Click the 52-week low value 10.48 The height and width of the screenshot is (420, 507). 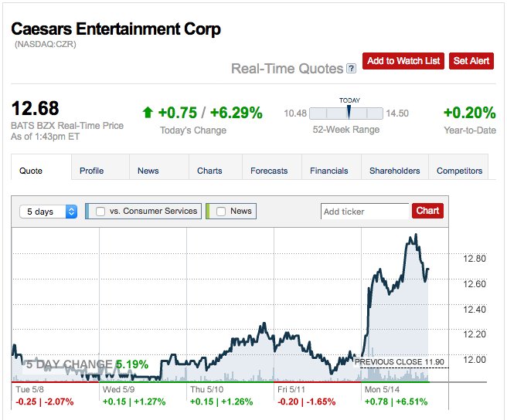[x=295, y=113]
